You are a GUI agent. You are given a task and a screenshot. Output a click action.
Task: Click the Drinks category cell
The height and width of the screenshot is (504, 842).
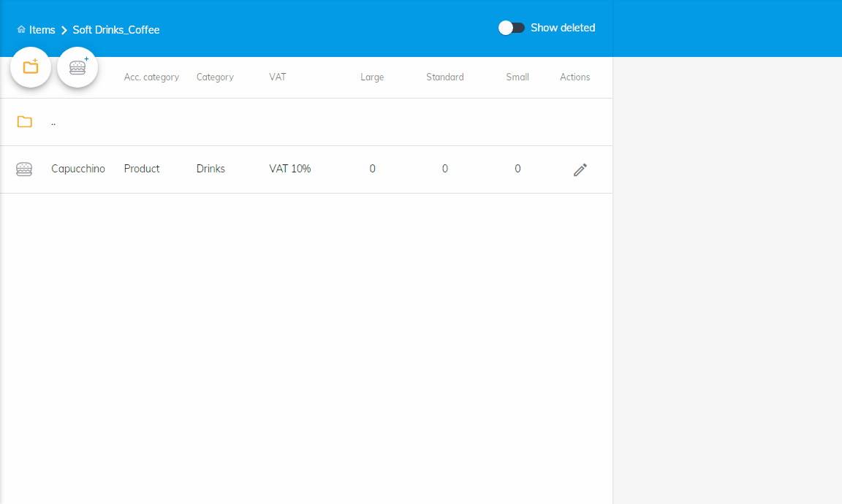[x=210, y=169]
